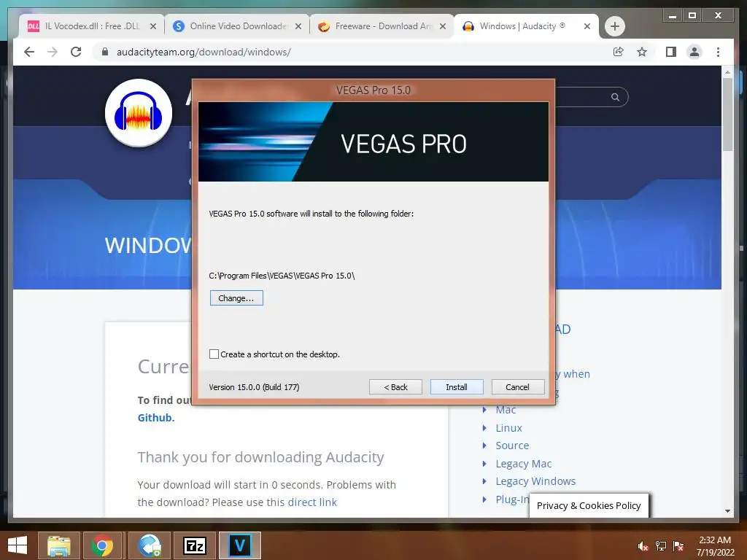Click the VEGAS Pro taskbar icon
The width and height of the screenshot is (747, 560).
pos(239,545)
